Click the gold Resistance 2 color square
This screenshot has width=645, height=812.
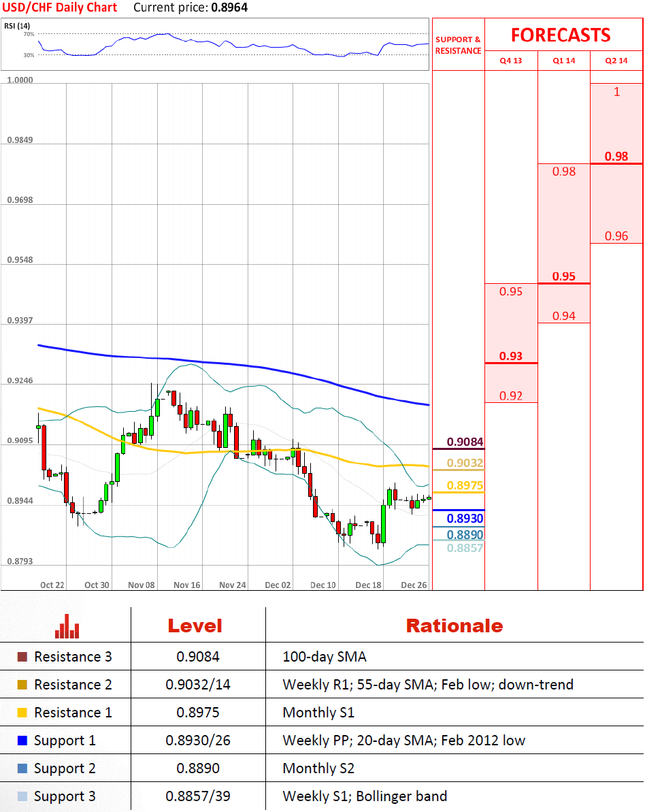click(22, 685)
